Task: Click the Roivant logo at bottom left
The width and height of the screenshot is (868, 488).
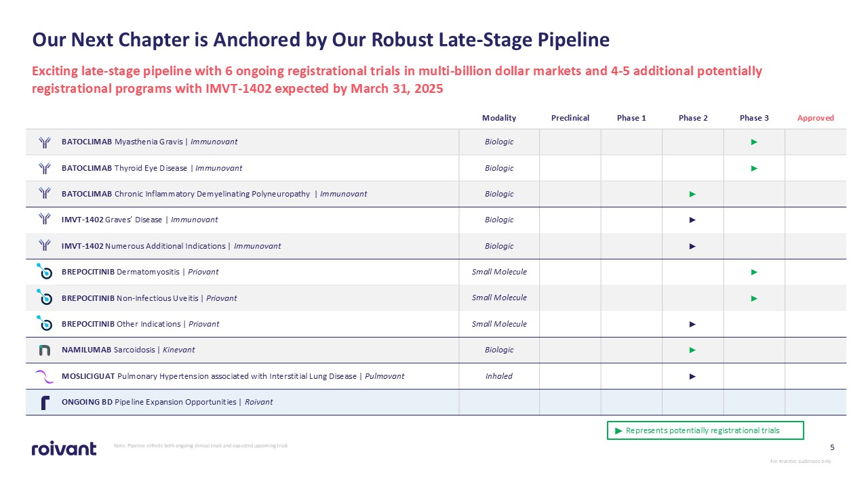Action: click(64, 448)
